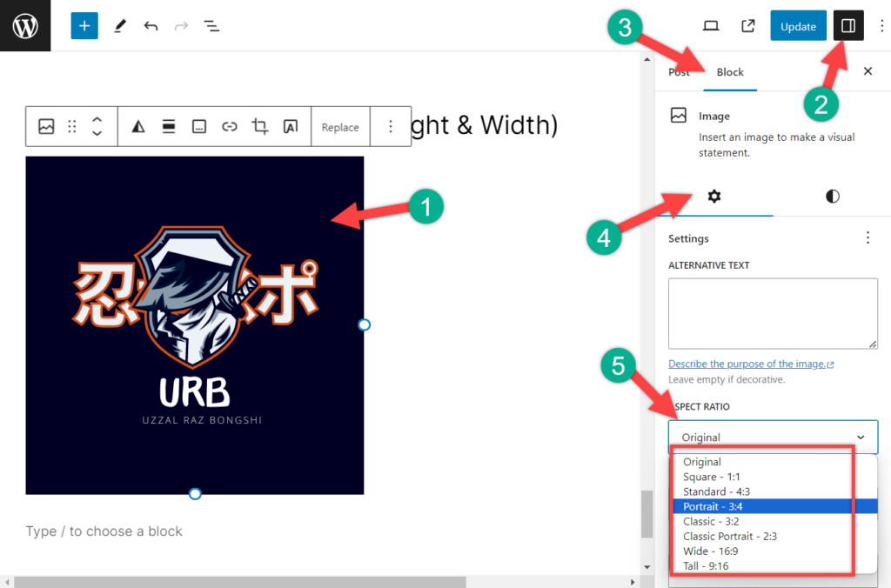Open the Document Overview panel
891x588 pixels.
[x=211, y=26]
